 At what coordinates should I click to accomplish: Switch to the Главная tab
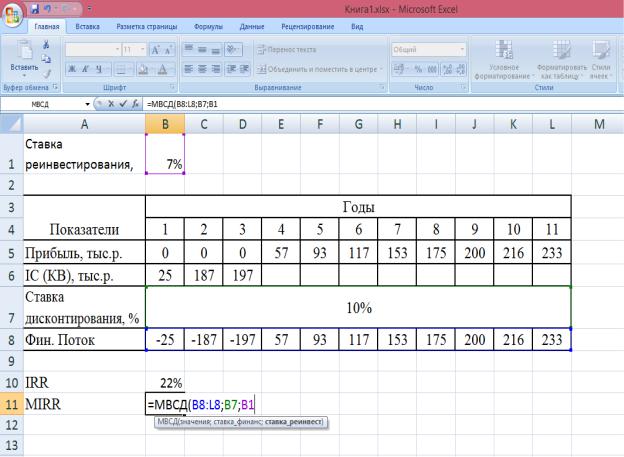(47, 27)
